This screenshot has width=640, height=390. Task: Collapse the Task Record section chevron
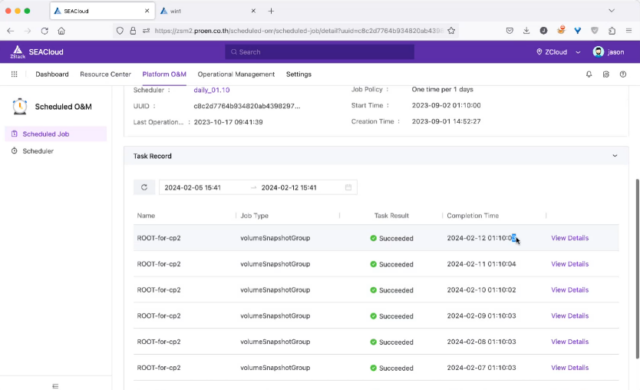pyautogui.click(x=615, y=156)
